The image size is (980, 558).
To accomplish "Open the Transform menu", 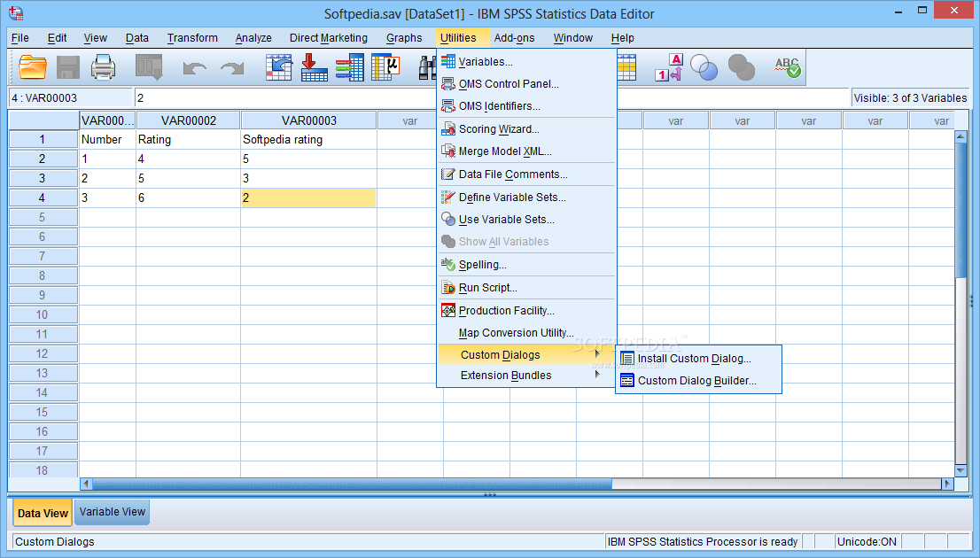I will 192,37.
